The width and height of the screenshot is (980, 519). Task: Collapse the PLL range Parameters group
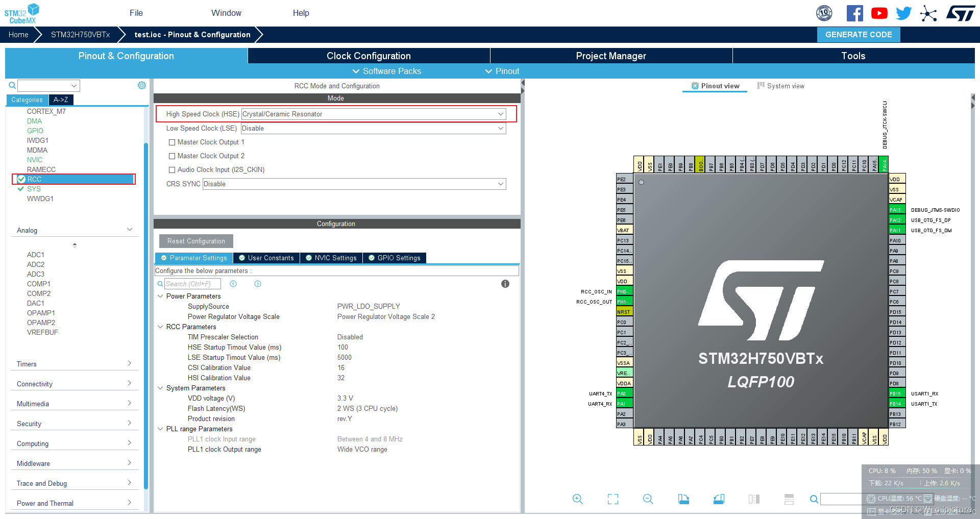coord(160,429)
